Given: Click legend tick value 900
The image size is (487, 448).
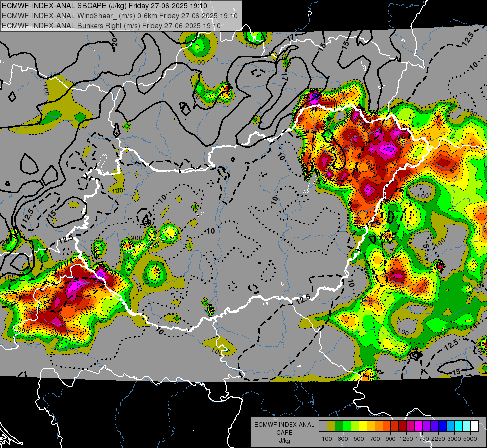Looking at the screenshot, I should pyautogui.click(x=390, y=439).
